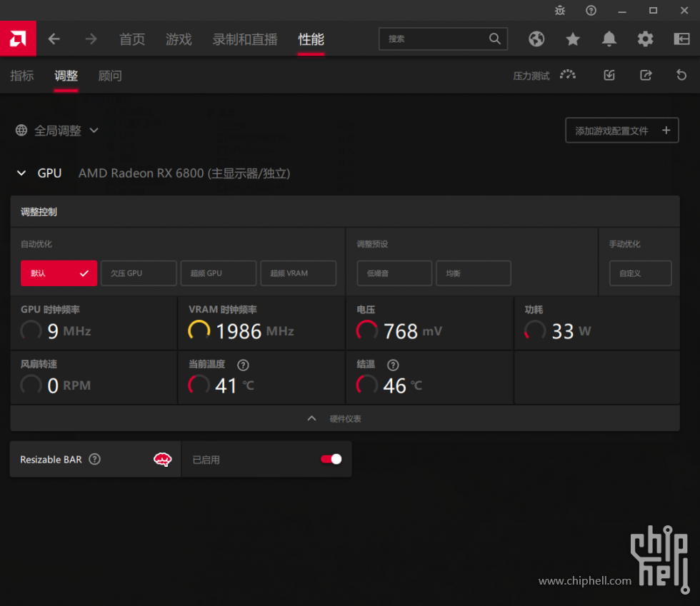
Task: Click the 调整控制 section heading
Action: (39, 212)
